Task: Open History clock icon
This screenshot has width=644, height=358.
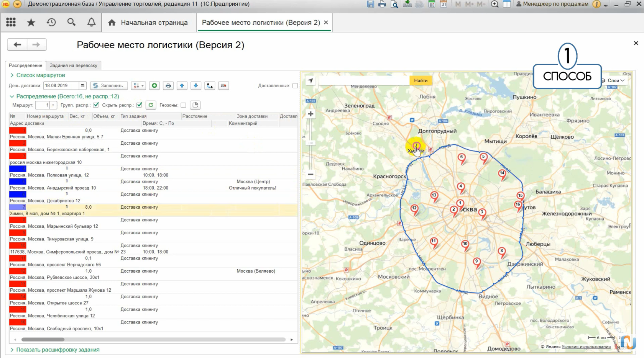Action: [51, 22]
